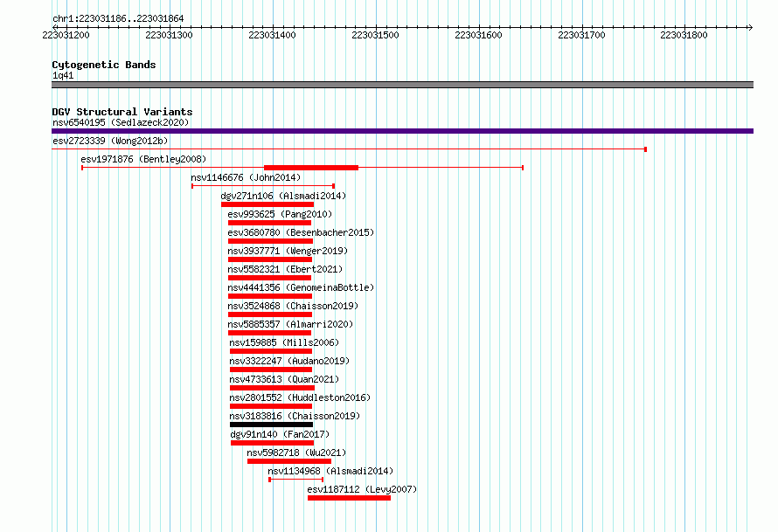Click the chr1:223031186..223031864 region label
The height and width of the screenshot is (532, 778).
[x=118, y=18]
